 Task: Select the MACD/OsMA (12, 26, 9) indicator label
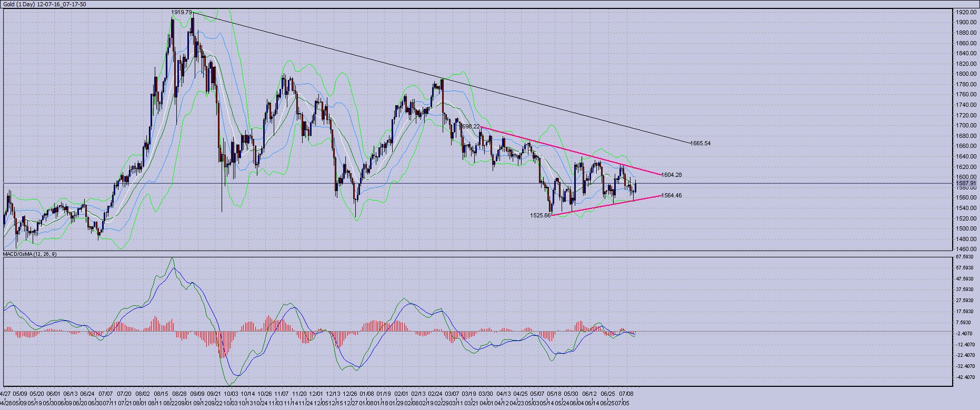click(x=30, y=254)
